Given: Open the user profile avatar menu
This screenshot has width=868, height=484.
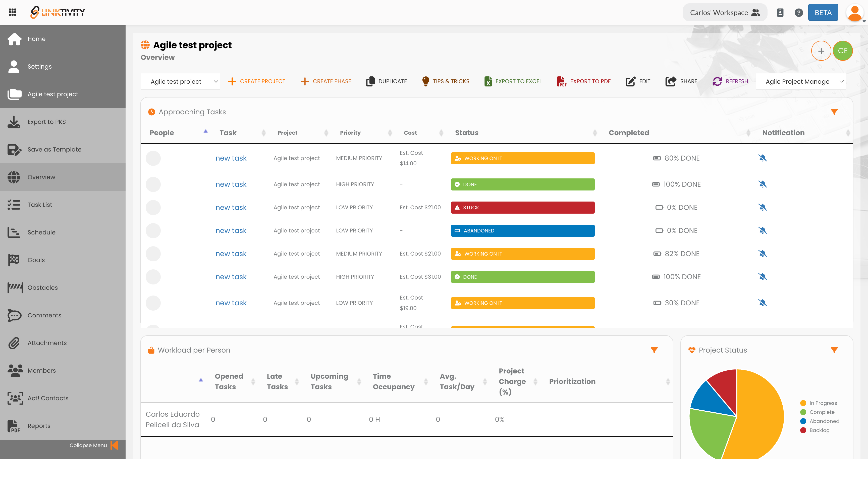Looking at the screenshot, I should [855, 13].
